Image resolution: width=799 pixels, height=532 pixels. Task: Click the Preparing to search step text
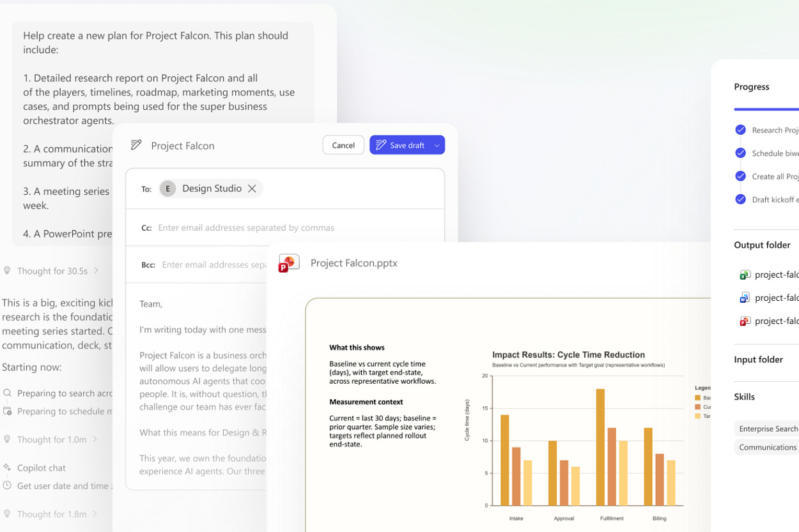point(65,393)
